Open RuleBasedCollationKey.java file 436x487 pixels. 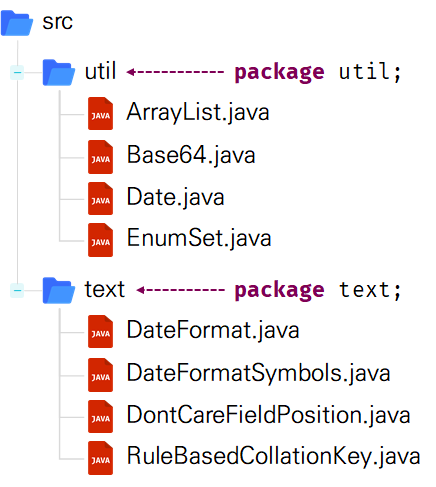273,456
